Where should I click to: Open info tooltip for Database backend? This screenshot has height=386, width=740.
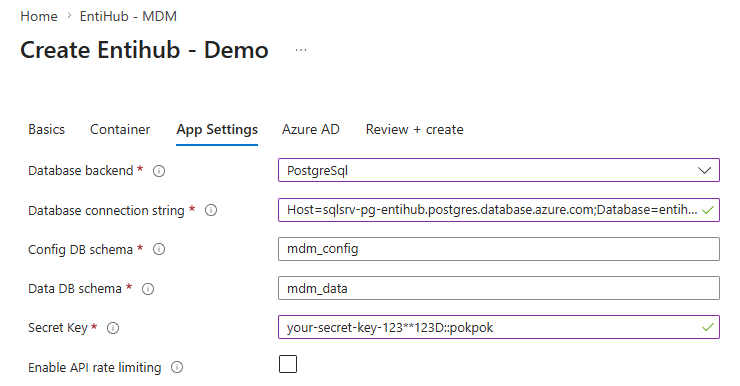(x=159, y=171)
